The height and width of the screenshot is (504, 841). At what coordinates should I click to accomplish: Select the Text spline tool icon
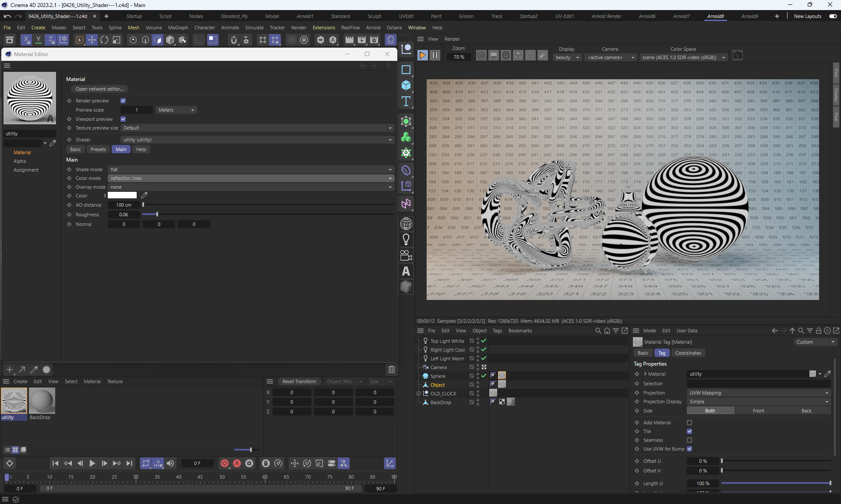(x=406, y=102)
